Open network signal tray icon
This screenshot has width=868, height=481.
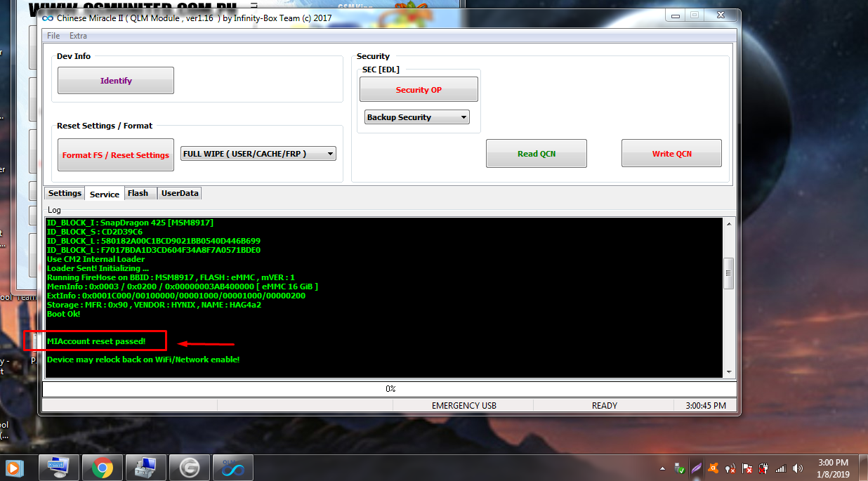[x=780, y=468]
